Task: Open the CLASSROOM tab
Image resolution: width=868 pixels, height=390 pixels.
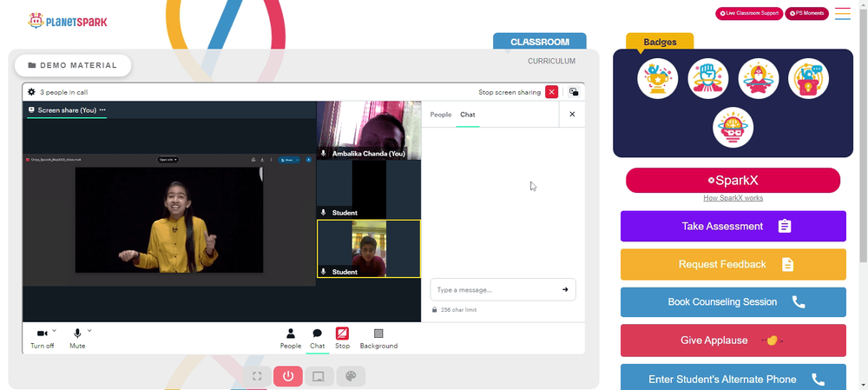Action: click(540, 42)
